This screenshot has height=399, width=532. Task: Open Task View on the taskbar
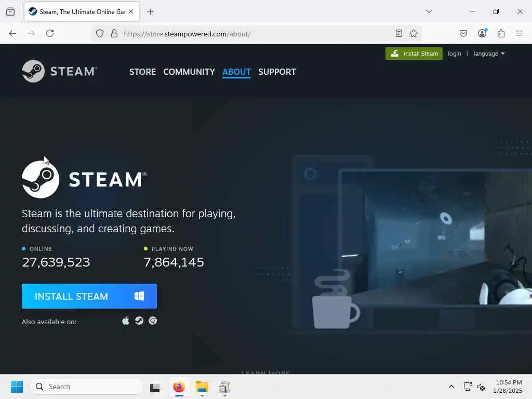(x=155, y=387)
